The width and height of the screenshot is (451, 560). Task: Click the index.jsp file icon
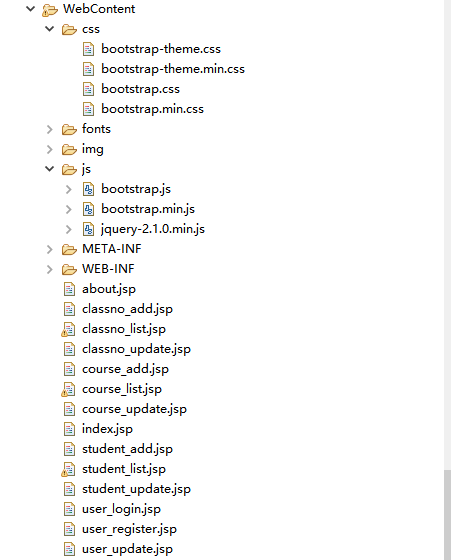[x=69, y=429]
